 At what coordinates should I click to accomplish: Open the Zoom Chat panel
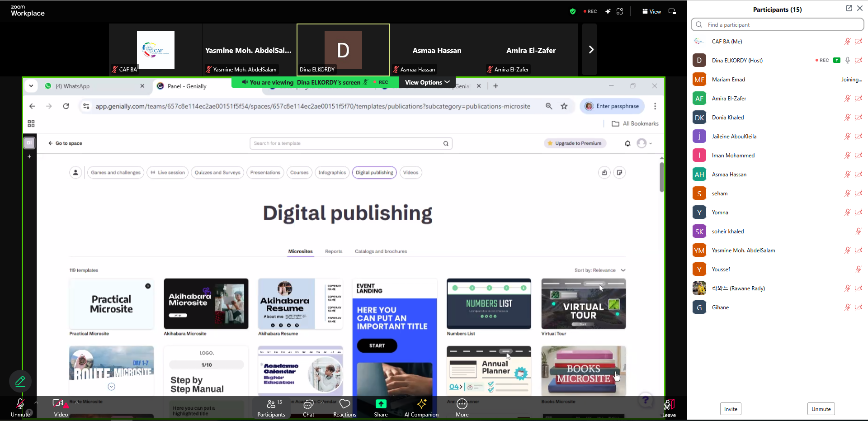tap(308, 407)
